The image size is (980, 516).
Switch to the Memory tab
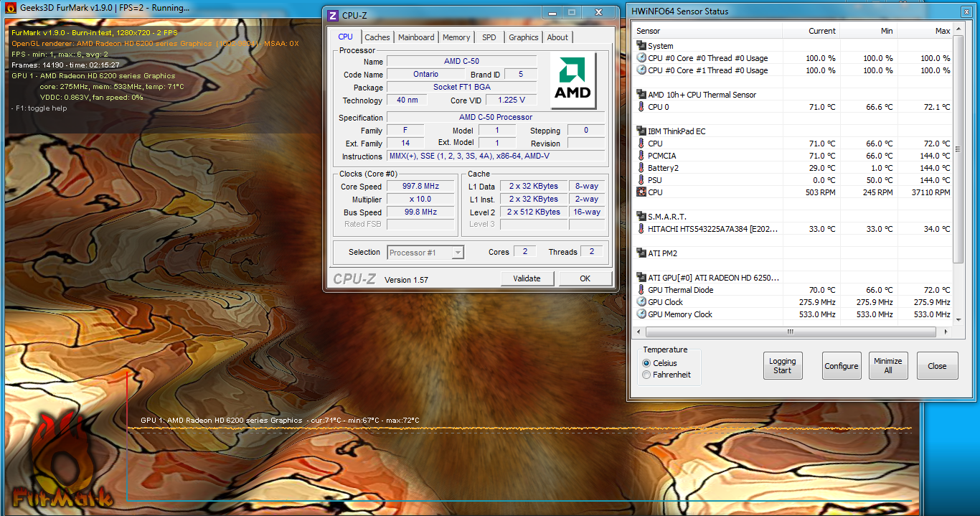(x=456, y=37)
